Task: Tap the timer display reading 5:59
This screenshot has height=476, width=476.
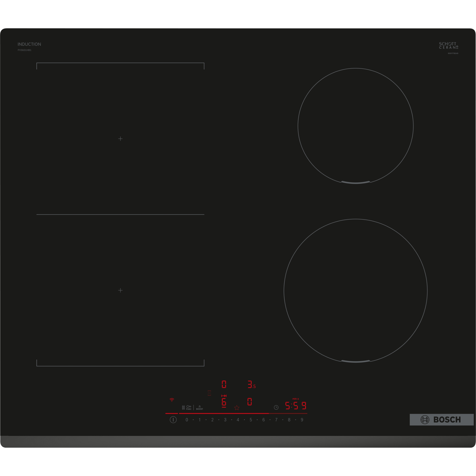Action: 295,406
